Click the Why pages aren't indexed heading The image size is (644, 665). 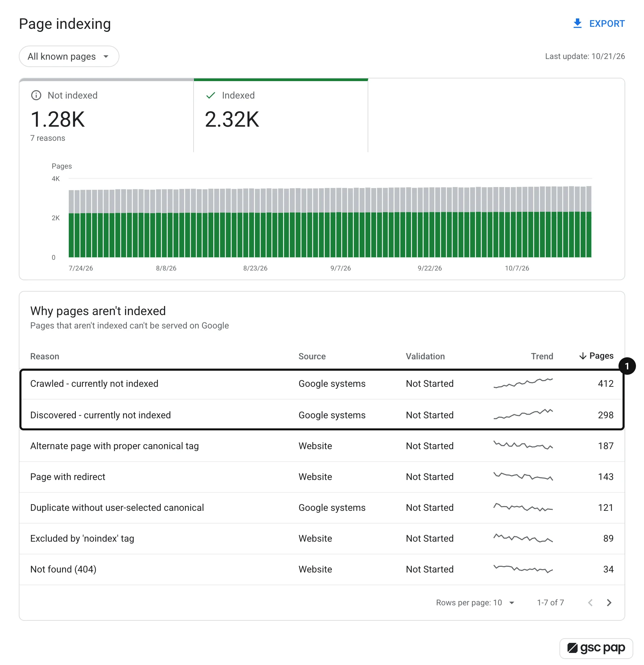[x=98, y=311]
